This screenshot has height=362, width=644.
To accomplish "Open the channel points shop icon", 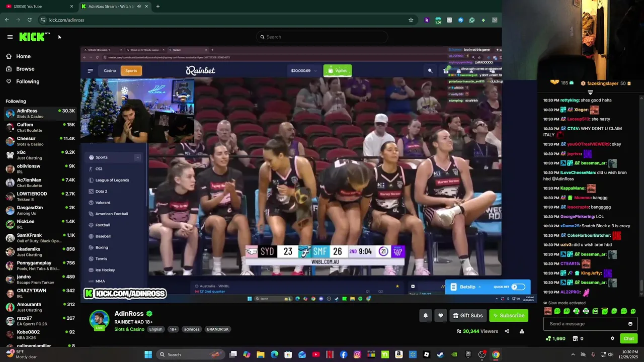I will pos(575,338).
